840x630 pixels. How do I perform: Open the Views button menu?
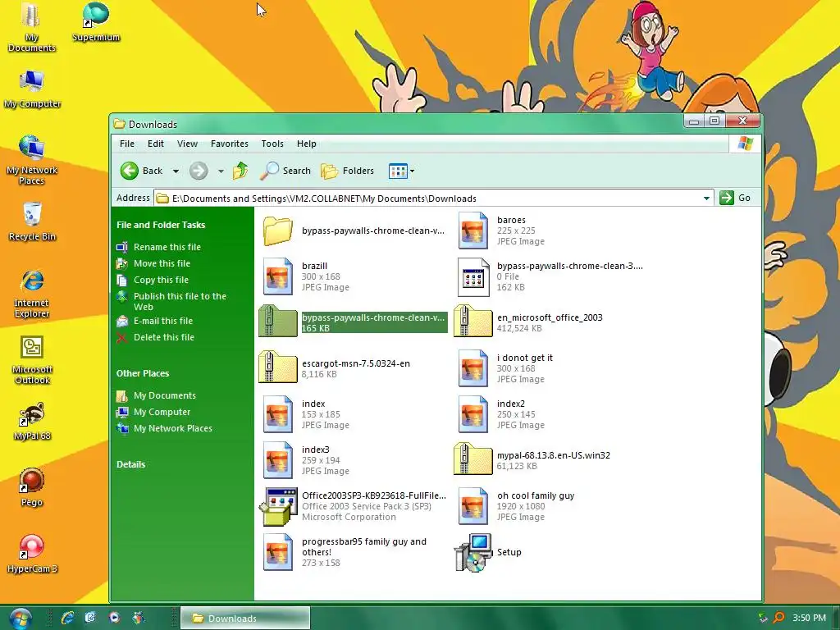click(401, 171)
